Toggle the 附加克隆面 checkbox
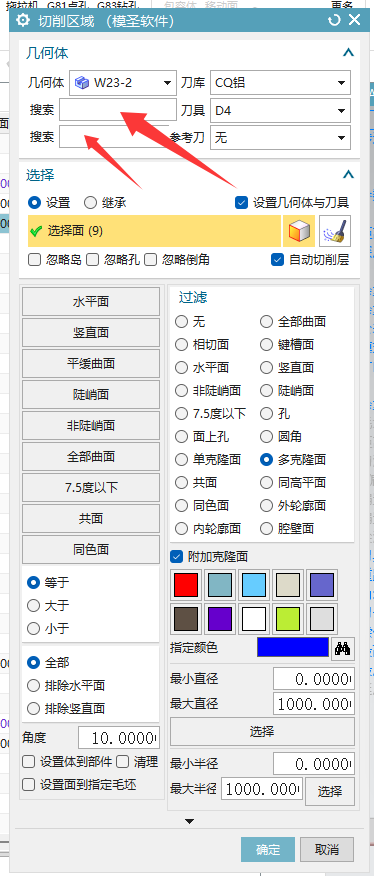Viewport: 374px width, 876px height. [x=177, y=556]
